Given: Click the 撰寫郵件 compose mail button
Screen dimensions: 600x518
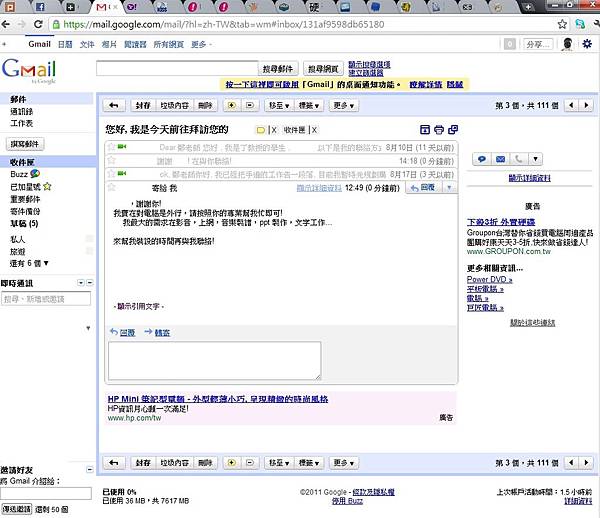Looking at the screenshot, I should [x=25, y=144].
